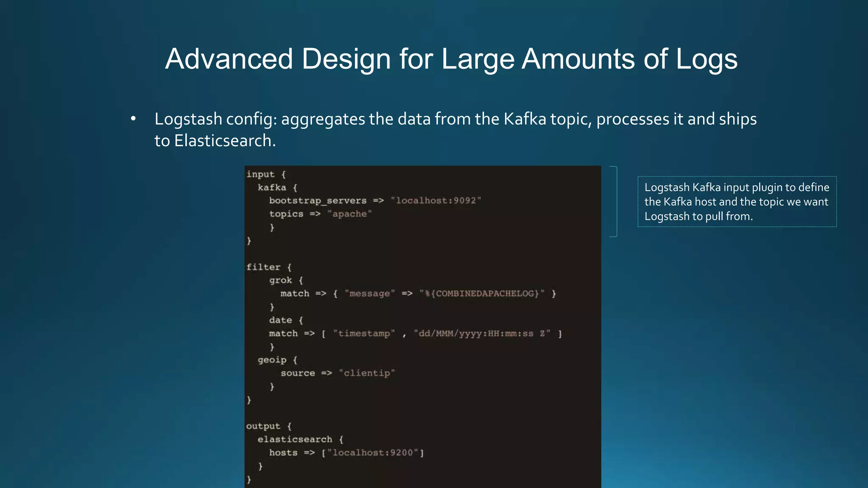Select the hosts => ["localhost:9200"] line
Screen dimensions: 868x488
[346, 452]
